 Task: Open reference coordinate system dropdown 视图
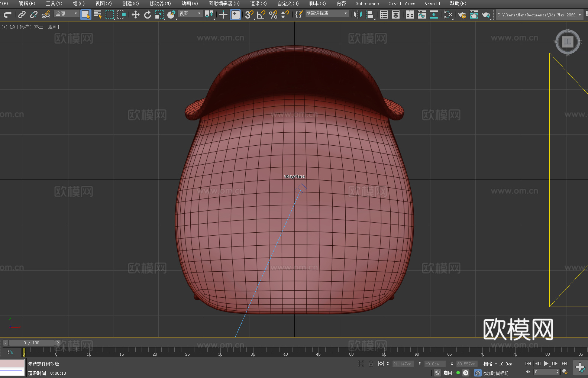(x=190, y=13)
